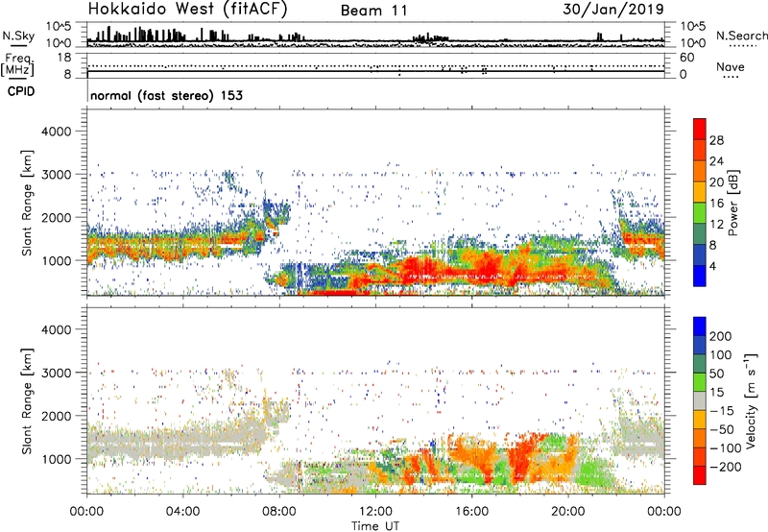
Task: Click the '16:00' time tick label
Action: click(x=472, y=512)
